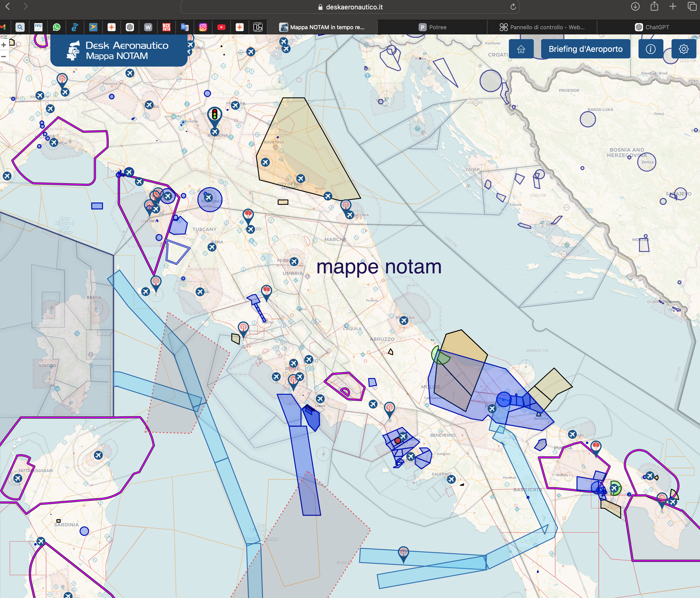Show the tab overview in Safari
Viewport: 700px width, 598px height.
click(692, 6)
